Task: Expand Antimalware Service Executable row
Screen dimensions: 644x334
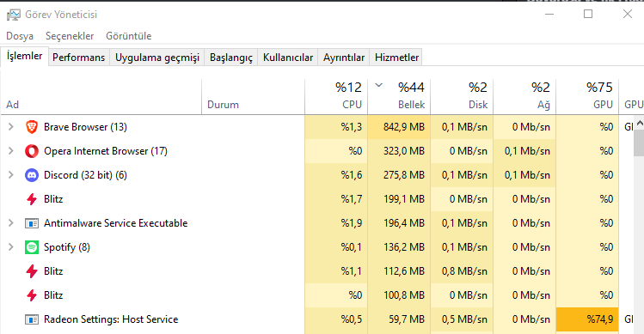Action: pos(11,223)
